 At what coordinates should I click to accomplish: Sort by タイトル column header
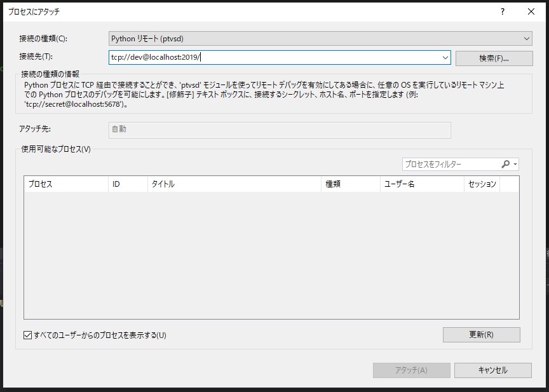tap(234, 184)
